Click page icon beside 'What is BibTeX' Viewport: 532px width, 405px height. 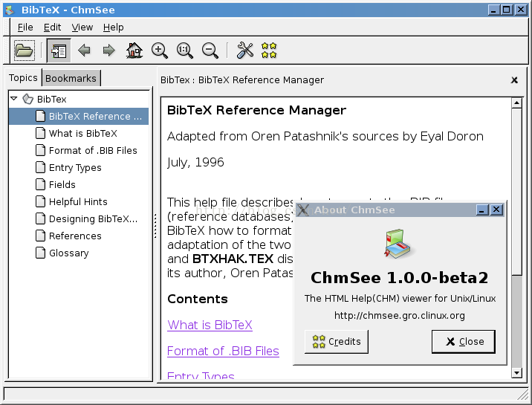40,133
